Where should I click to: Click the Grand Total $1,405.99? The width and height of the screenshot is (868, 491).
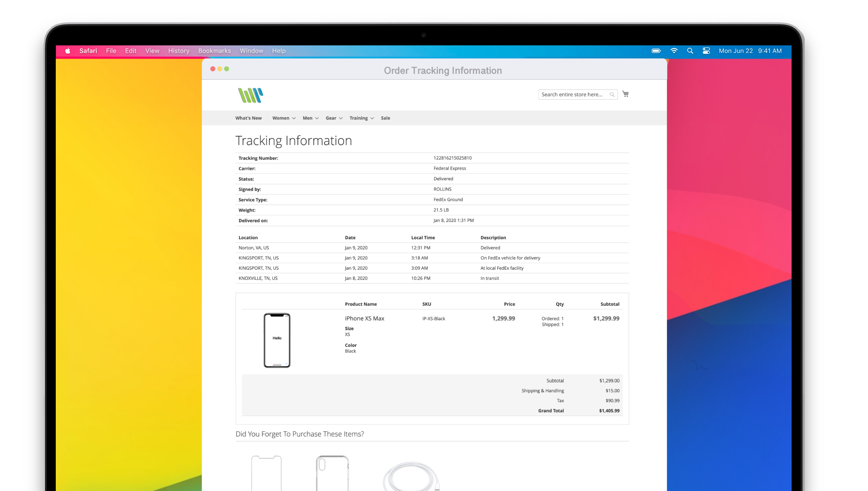click(x=609, y=411)
